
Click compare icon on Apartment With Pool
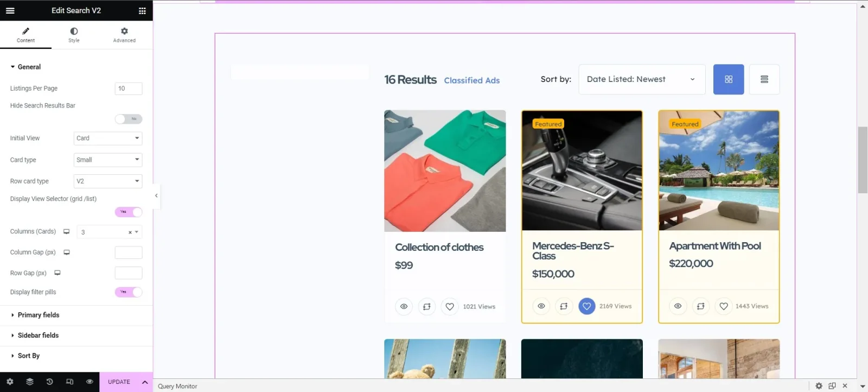point(701,306)
